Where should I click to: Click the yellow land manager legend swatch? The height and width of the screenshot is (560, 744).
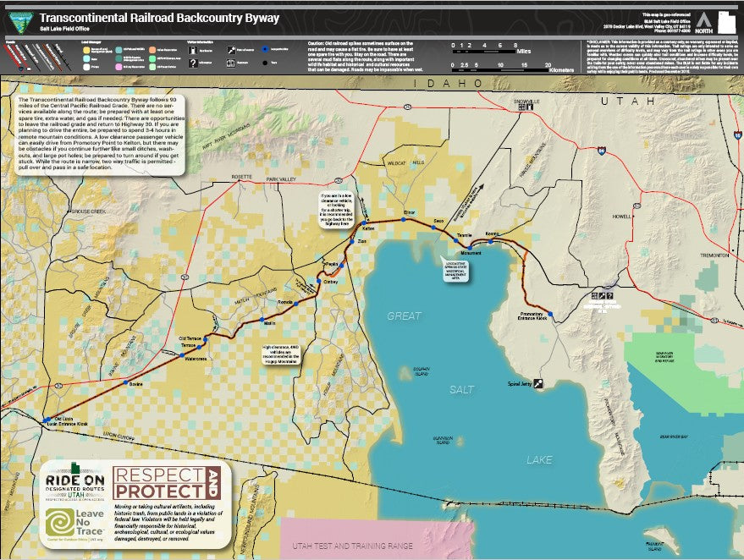(85, 50)
